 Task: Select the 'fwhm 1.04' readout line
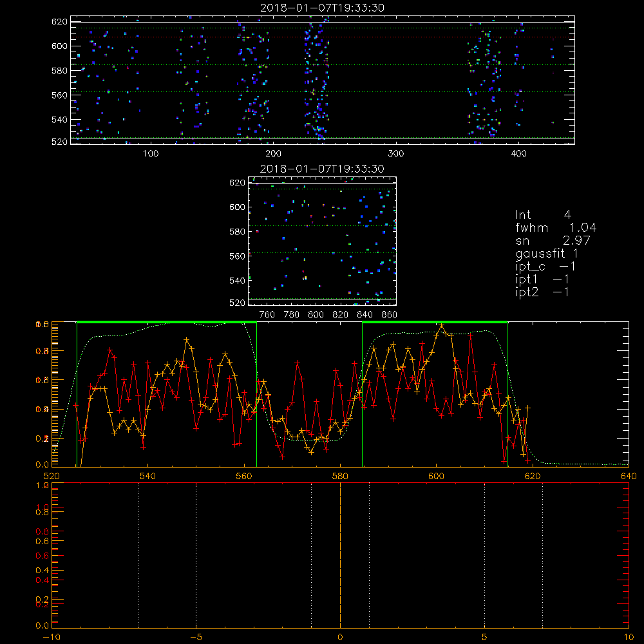(x=556, y=227)
